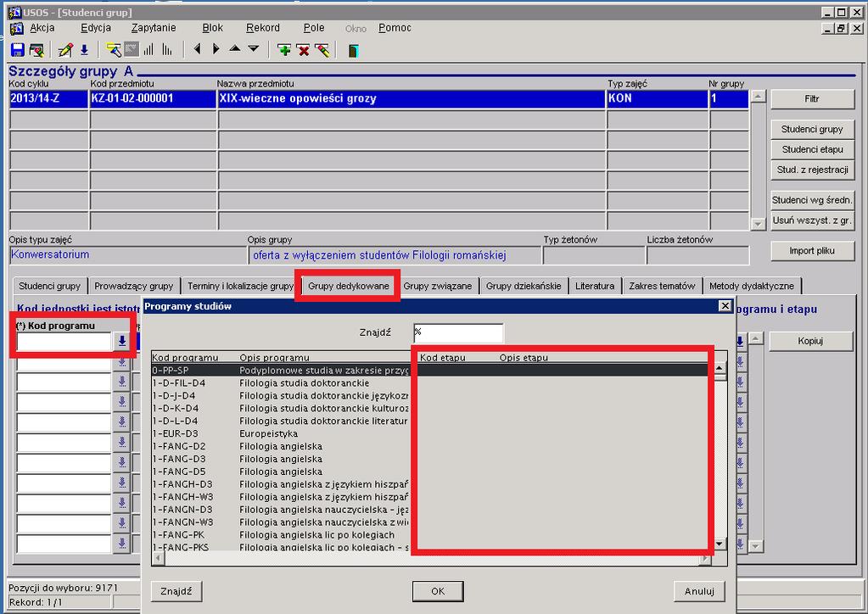Click the descending bars sort icon

coord(166,50)
